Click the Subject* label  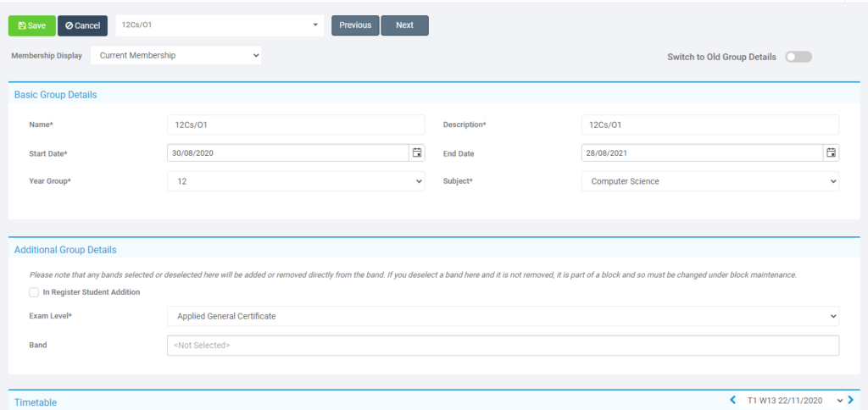pyautogui.click(x=458, y=181)
